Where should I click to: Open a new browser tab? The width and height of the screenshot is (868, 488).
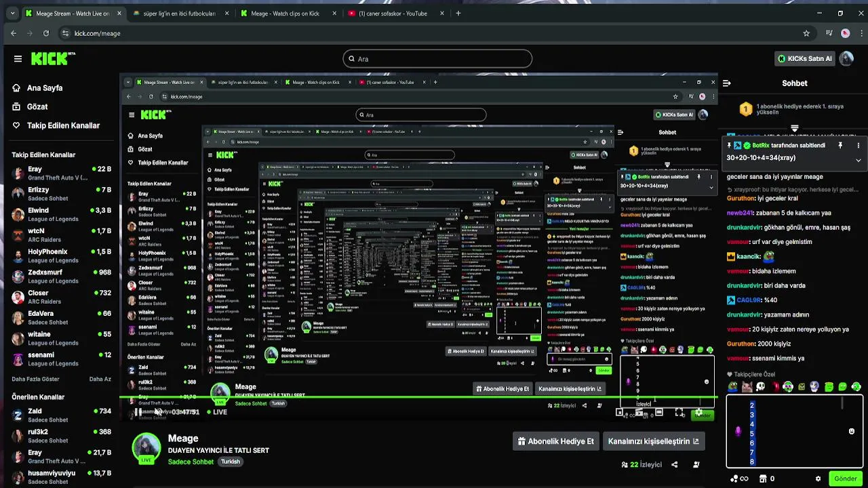click(x=458, y=13)
